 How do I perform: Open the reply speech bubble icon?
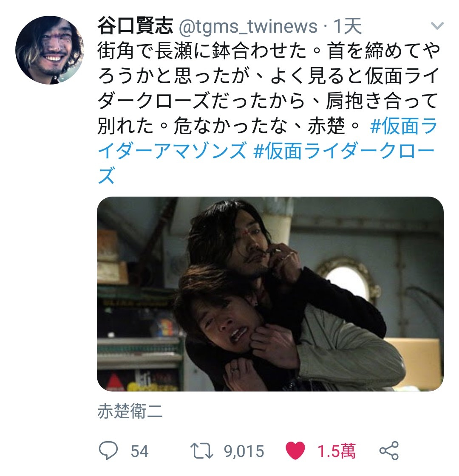pos(108,451)
